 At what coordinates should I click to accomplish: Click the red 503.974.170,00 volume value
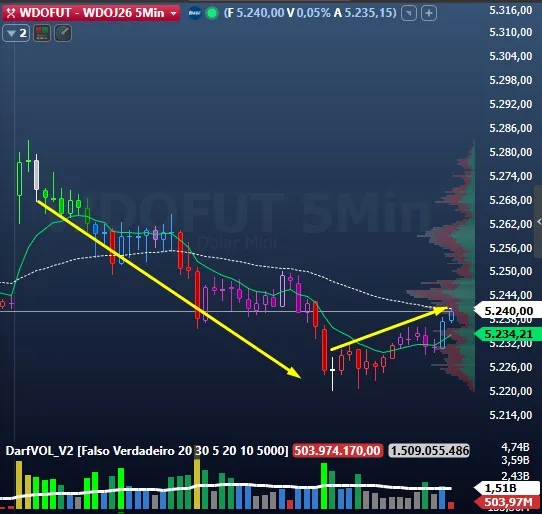(x=337, y=451)
